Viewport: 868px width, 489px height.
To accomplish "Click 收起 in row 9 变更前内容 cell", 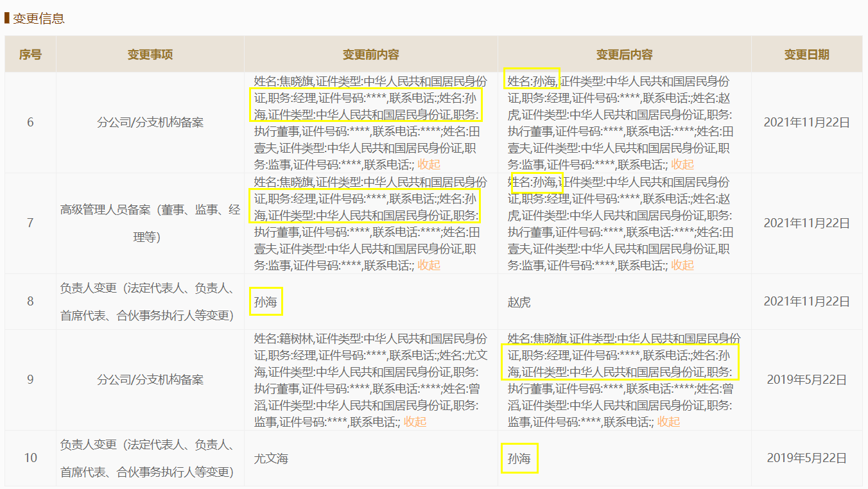I will (415, 422).
